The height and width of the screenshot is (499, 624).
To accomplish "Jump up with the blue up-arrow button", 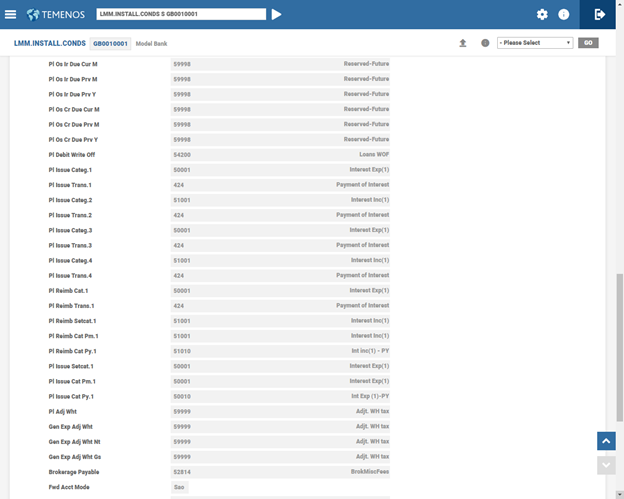I will [605, 441].
